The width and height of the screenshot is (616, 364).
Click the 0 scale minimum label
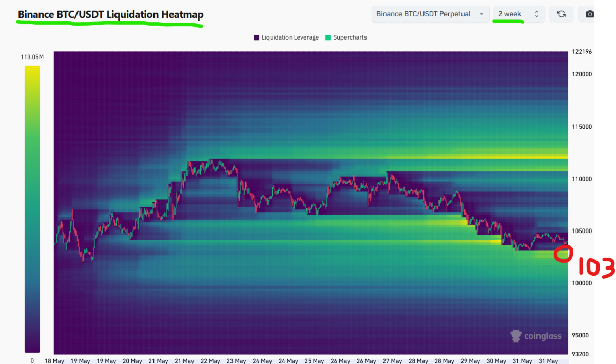pyautogui.click(x=32, y=360)
